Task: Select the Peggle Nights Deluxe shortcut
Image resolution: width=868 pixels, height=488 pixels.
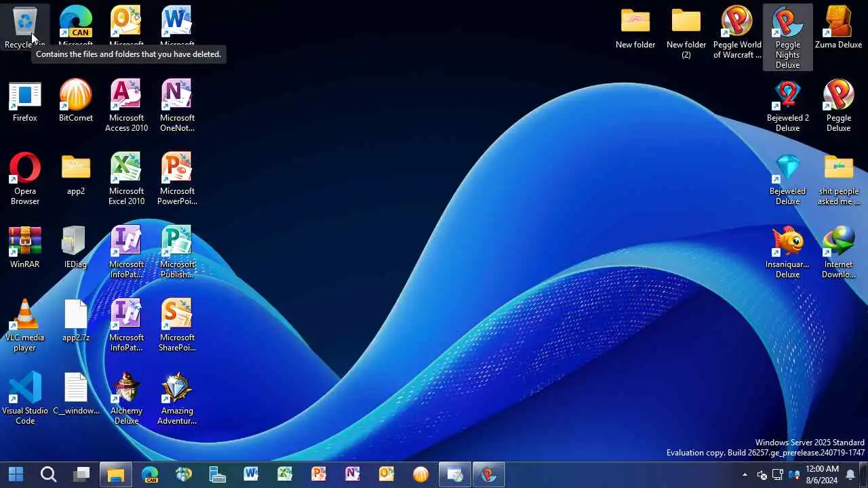Action: 787,37
